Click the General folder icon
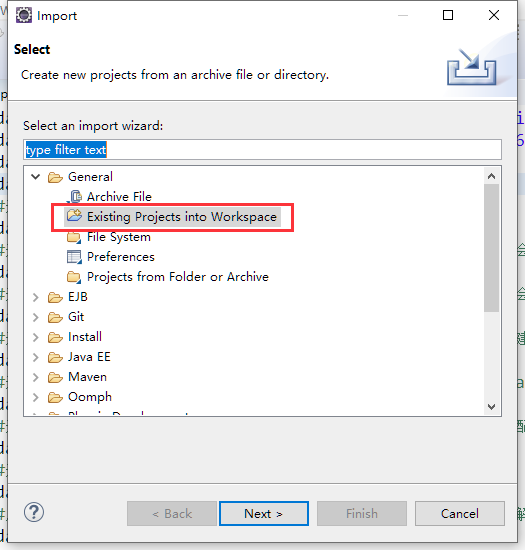Screen dimensions: 525x550 pyautogui.click(x=55, y=177)
